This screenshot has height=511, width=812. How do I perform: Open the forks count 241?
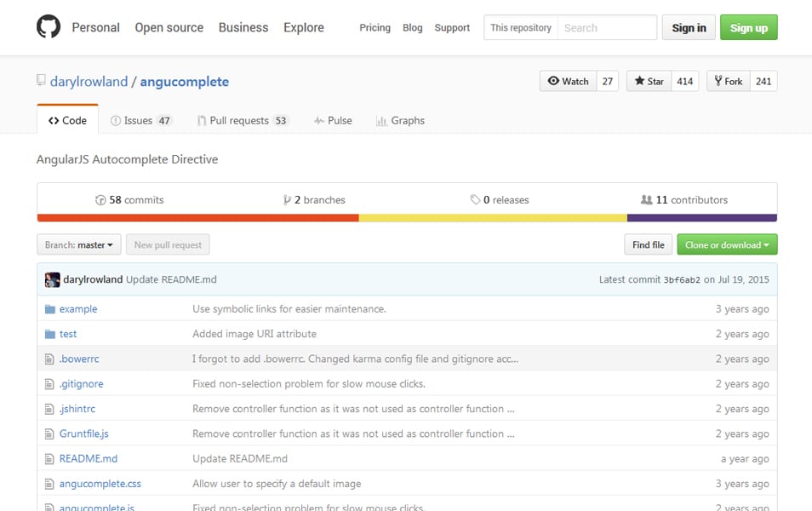[x=763, y=82]
